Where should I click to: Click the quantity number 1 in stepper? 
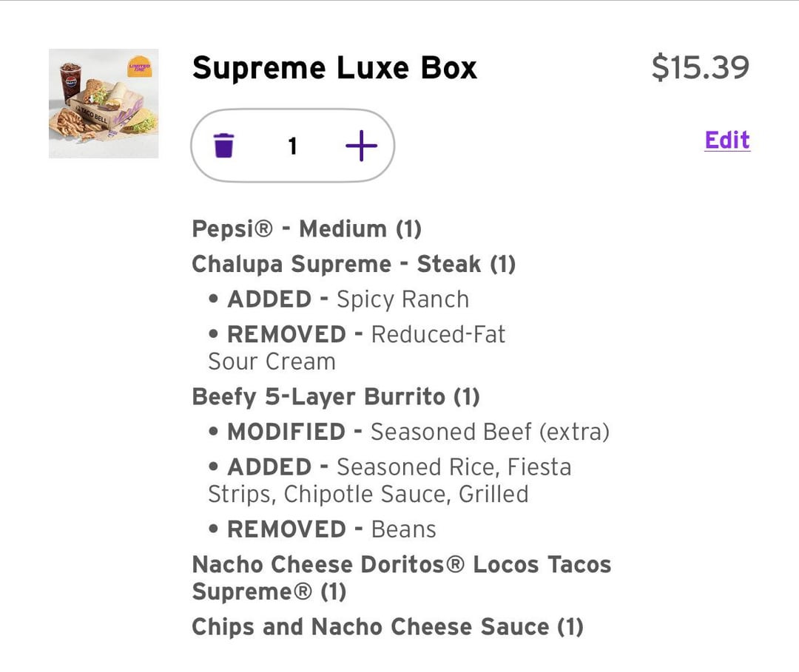coord(292,146)
